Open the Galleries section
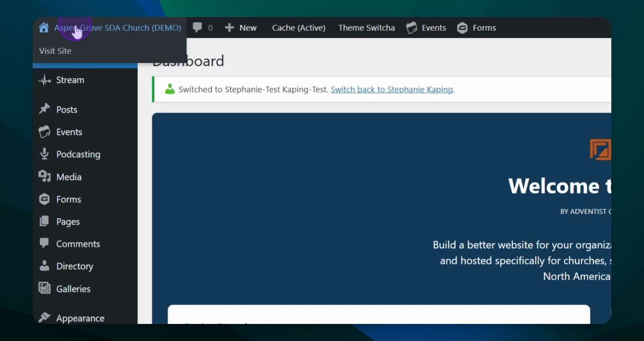Viewport: 644px width, 341px height. [x=73, y=288]
